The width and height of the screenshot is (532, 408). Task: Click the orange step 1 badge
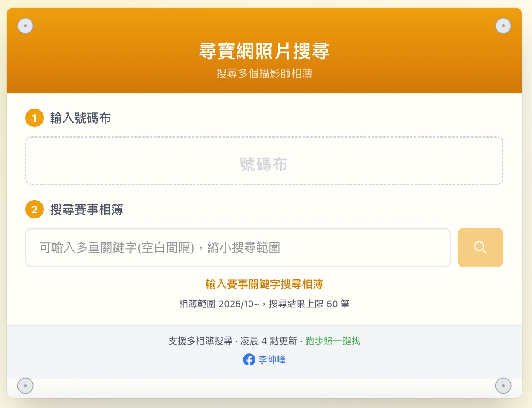pyautogui.click(x=34, y=118)
